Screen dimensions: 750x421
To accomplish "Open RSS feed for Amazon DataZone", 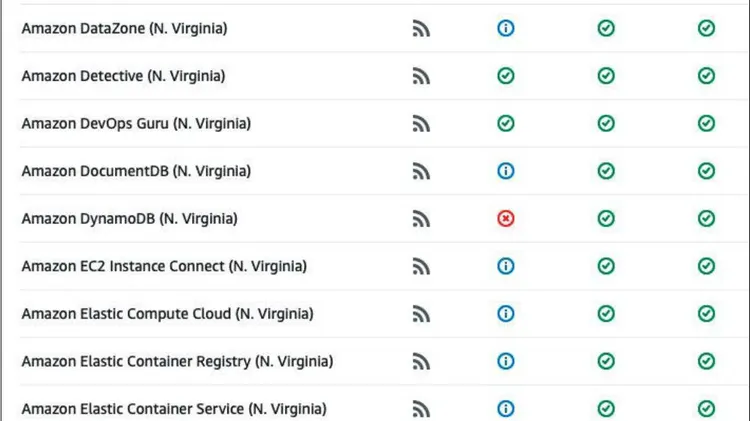I will point(421,29).
